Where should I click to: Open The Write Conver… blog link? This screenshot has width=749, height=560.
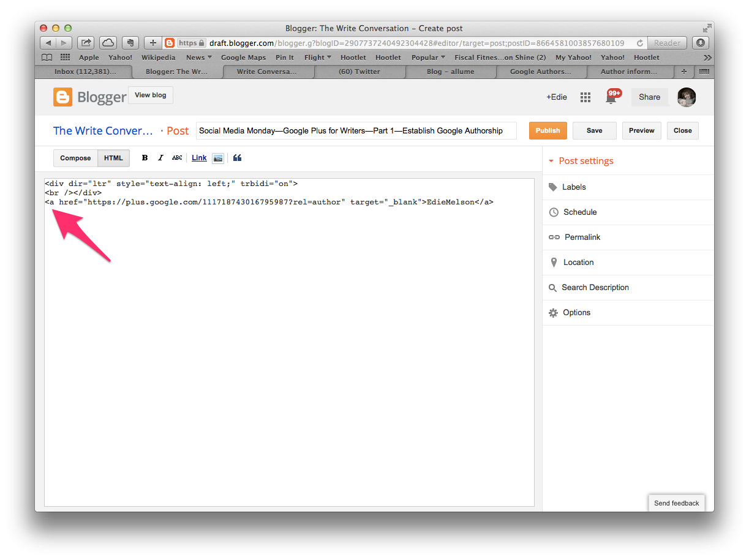coord(103,130)
